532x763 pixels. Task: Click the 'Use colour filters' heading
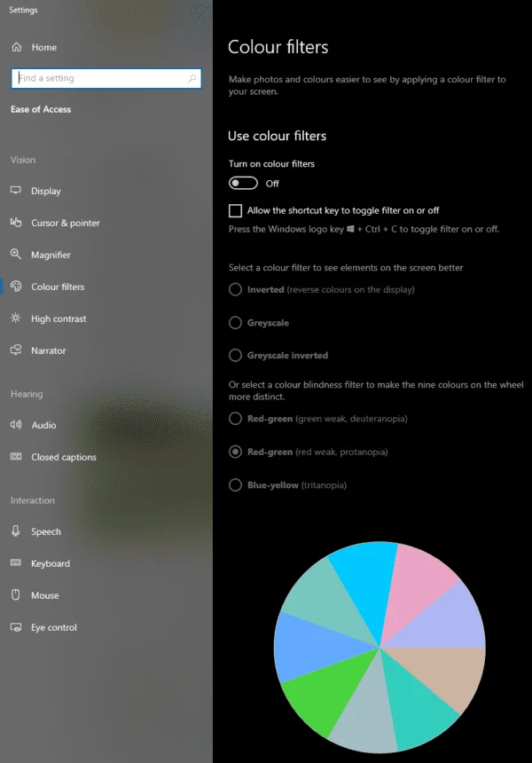[277, 136]
